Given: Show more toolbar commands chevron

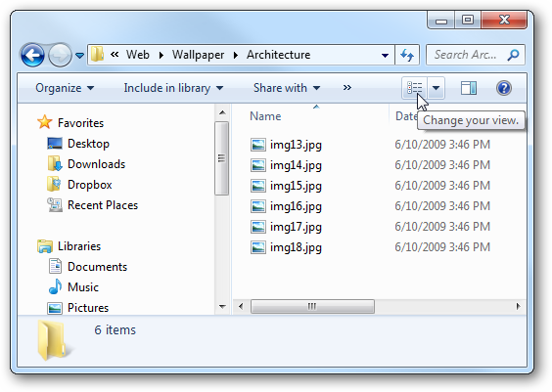Looking at the screenshot, I should click(x=347, y=88).
